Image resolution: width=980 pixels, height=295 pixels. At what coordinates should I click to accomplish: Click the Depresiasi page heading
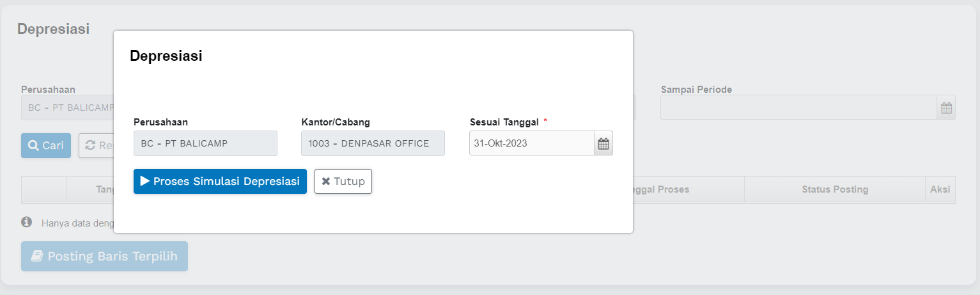[x=53, y=28]
